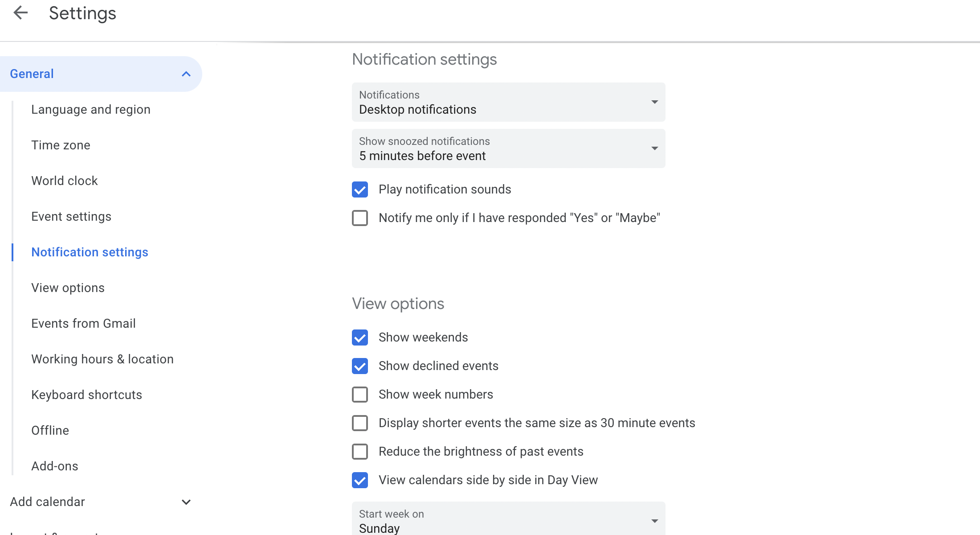The width and height of the screenshot is (980, 535).
Task: Click the back arrow next to Settings
Action: click(20, 13)
